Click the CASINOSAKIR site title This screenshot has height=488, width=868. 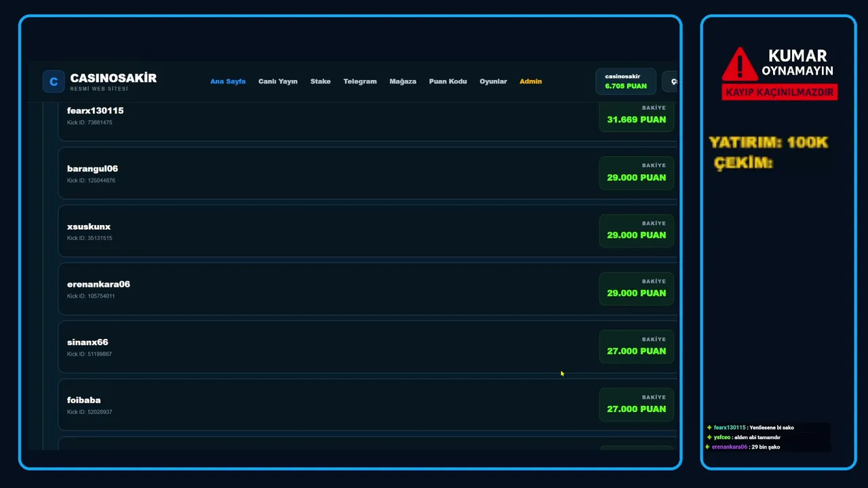coord(113,78)
